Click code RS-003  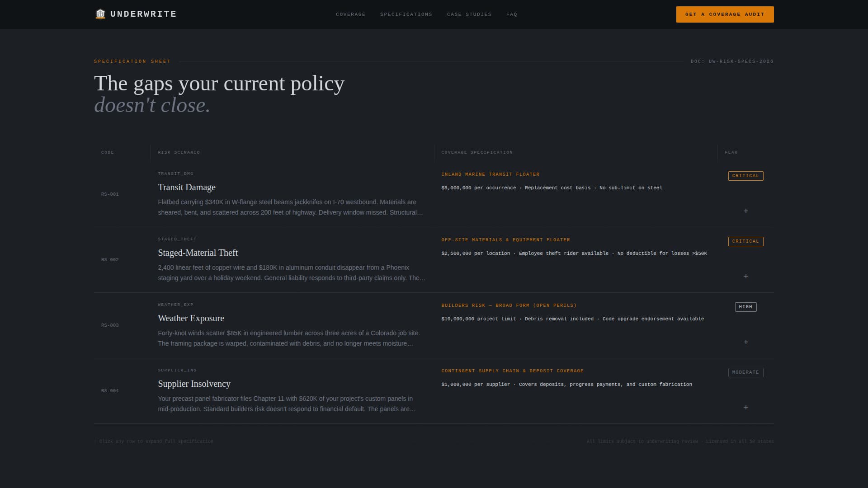click(110, 325)
